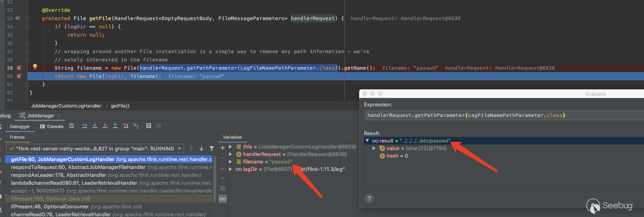Select the Debugger tab
The width and height of the screenshot is (644, 217).
coord(20,126)
